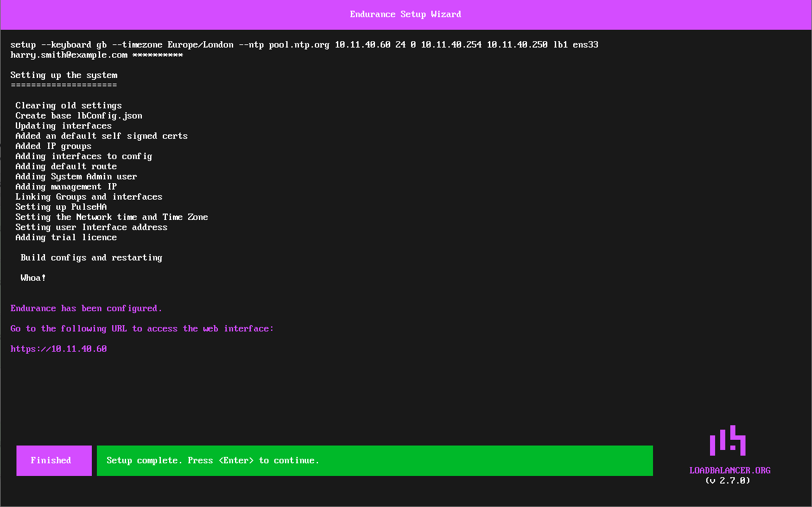The width and height of the screenshot is (812, 507).
Task: Click 'Build configs and restarting' line
Action: 92,258
